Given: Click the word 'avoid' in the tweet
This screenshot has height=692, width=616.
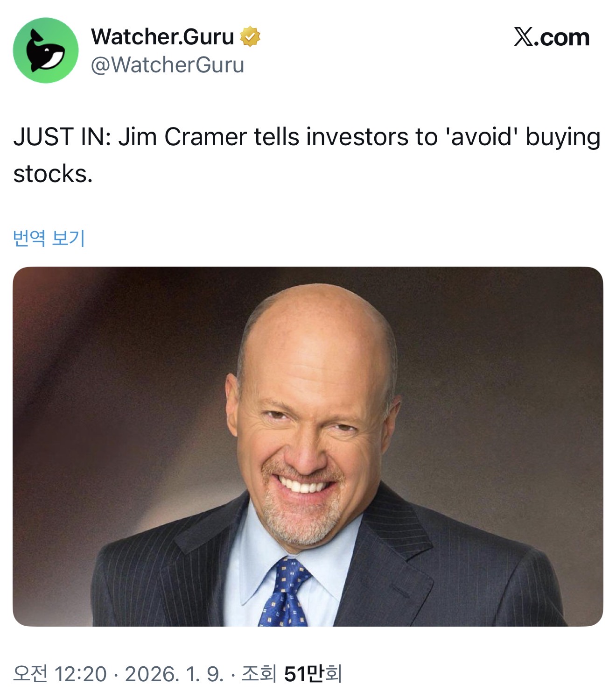Looking at the screenshot, I should pyautogui.click(x=482, y=137).
